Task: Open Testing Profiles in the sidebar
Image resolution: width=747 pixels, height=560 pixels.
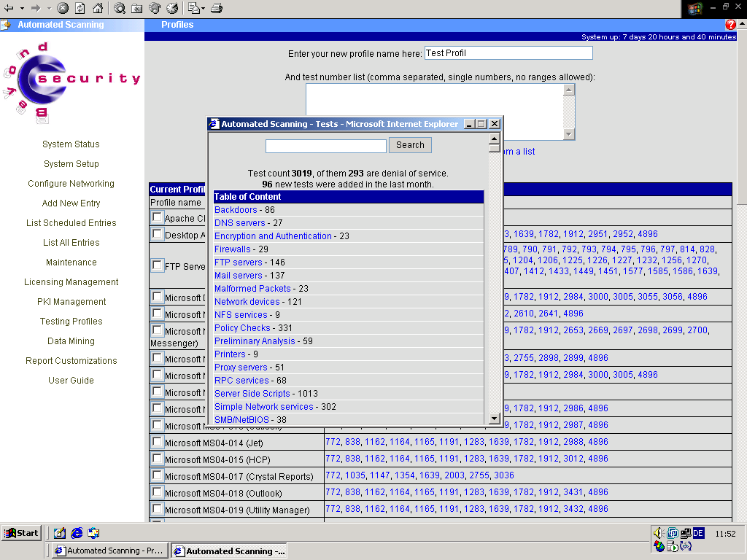Action: tap(71, 322)
